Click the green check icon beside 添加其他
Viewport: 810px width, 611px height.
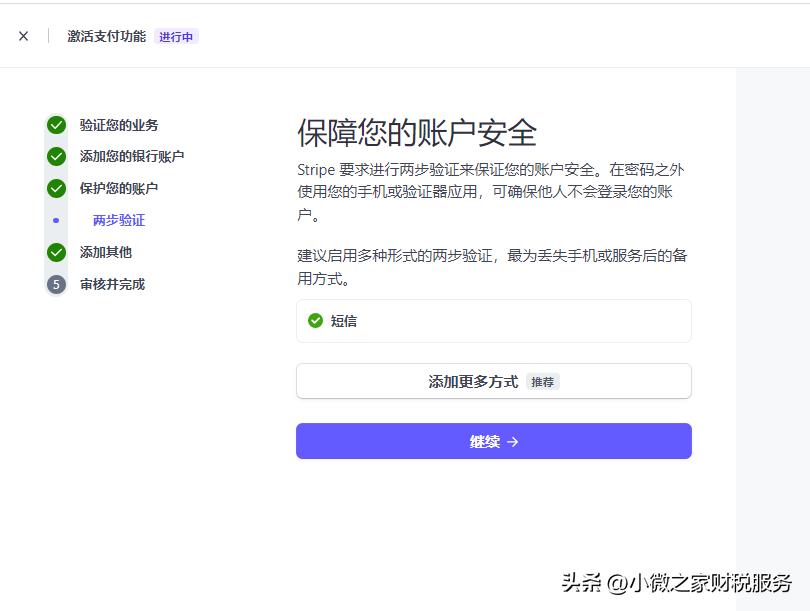click(x=56, y=253)
